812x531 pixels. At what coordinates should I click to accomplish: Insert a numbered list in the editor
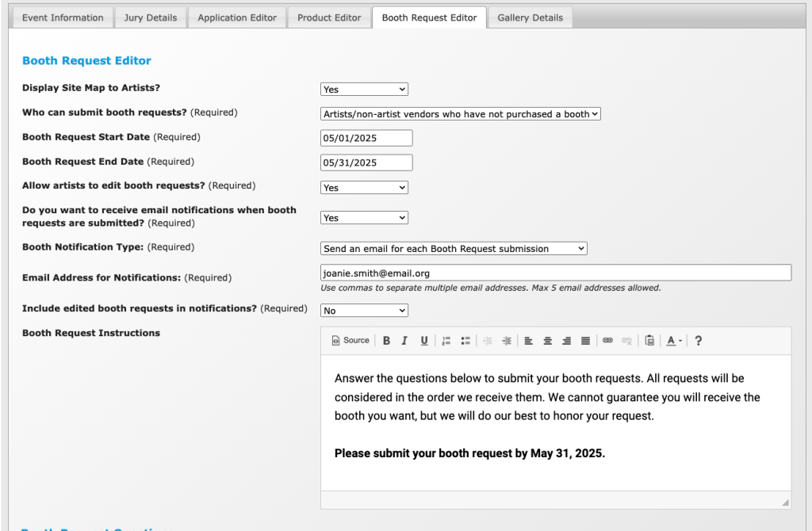coord(447,341)
